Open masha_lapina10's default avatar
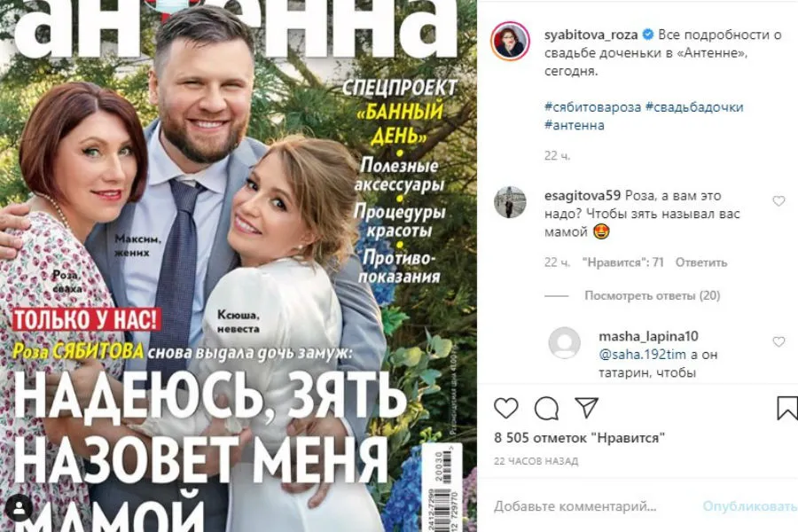This screenshot has width=798, height=532. tap(565, 342)
